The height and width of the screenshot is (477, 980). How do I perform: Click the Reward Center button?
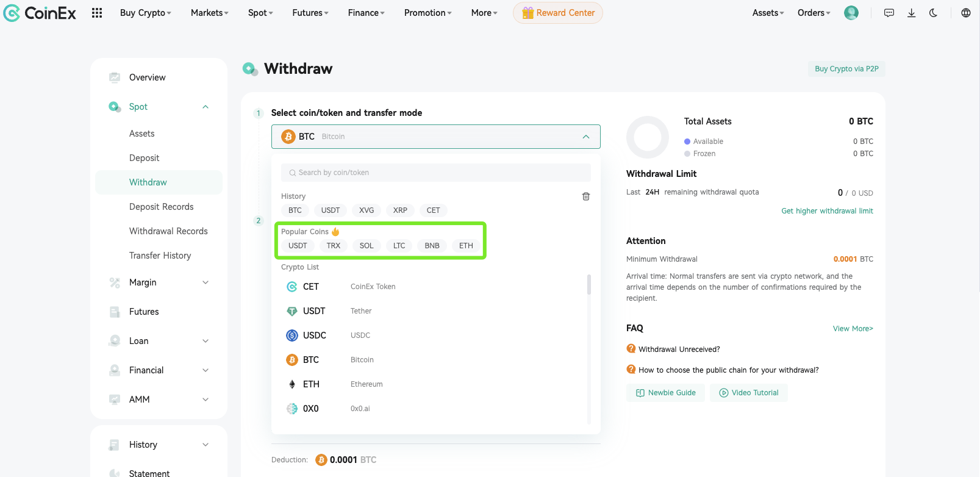click(557, 13)
